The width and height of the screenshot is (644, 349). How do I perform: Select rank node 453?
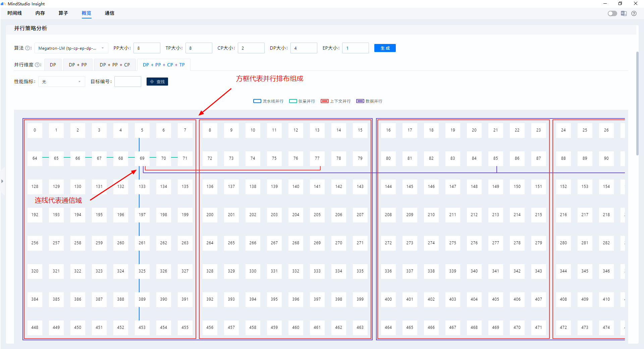coord(142,328)
